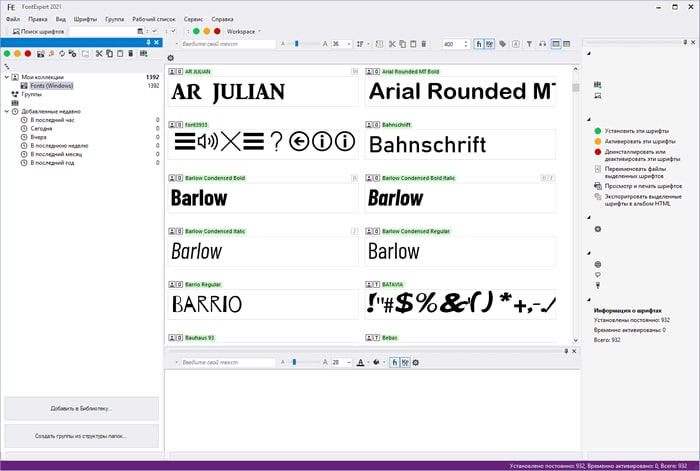Open the Workspace dropdown
This screenshot has height=471, width=700.
(244, 31)
